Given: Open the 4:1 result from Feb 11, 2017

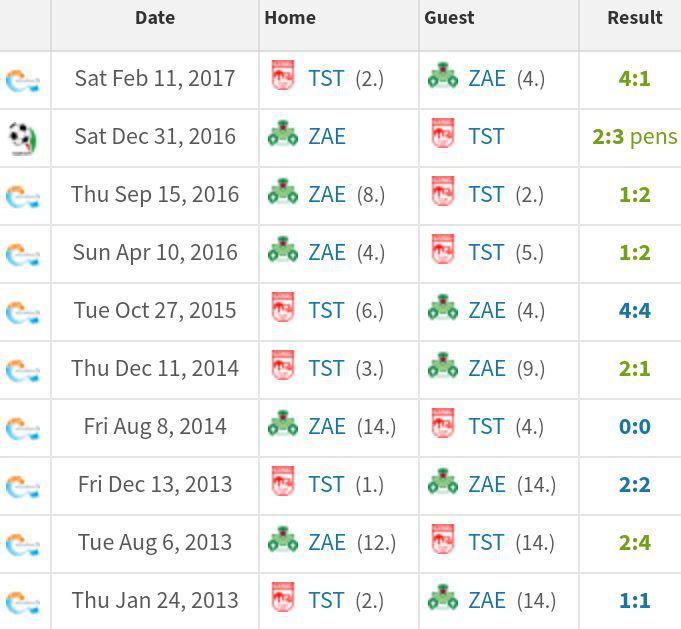Looking at the screenshot, I should [634, 79].
